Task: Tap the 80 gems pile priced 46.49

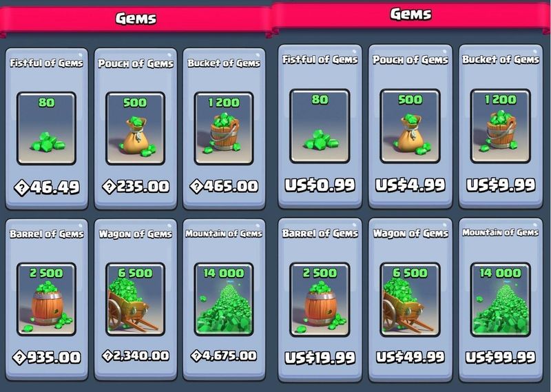Action: tap(46, 128)
